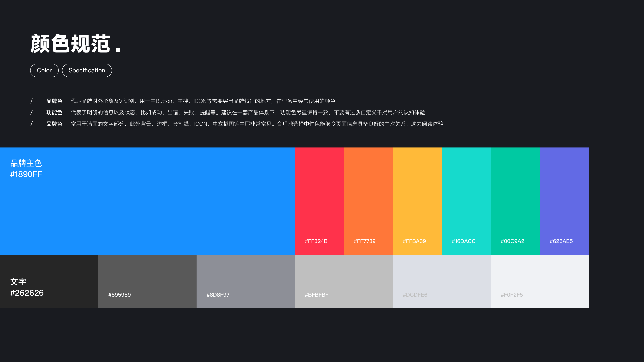The width and height of the screenshot is (644, 362).
Task: Click the Color pill button
Action: tap(44, 70)
